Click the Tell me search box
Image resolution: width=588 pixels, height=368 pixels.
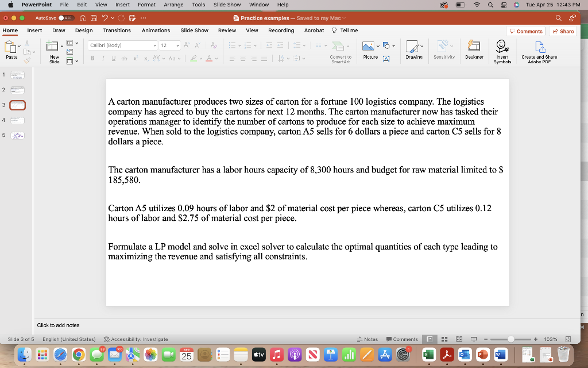345,30
